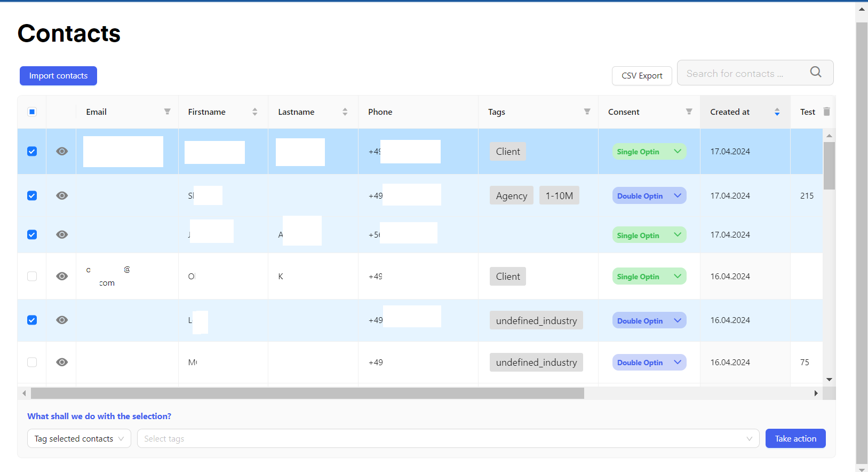This screenshot has height=472, width=868.
Task: Click the Import contacts button
Action: click(58, 76)
